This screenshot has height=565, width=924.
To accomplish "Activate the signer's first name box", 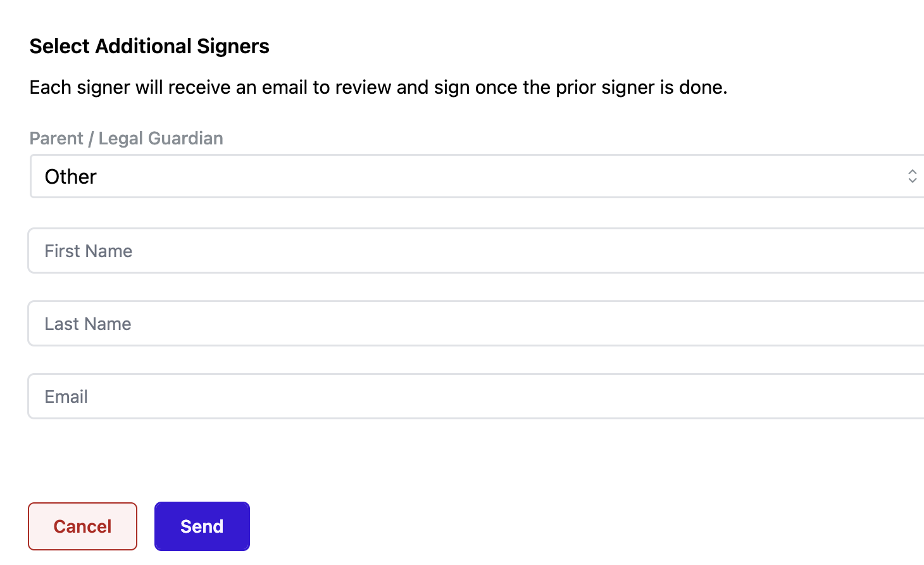I will (475, 251).
